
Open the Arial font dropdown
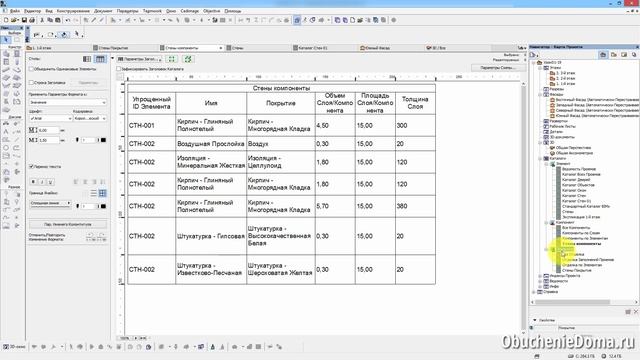(x=51, y=118)
